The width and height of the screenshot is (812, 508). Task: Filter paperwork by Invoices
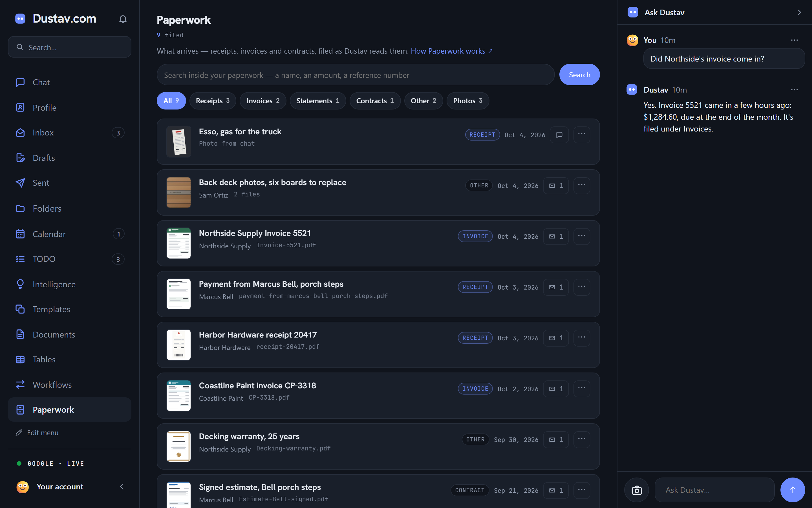263,101
